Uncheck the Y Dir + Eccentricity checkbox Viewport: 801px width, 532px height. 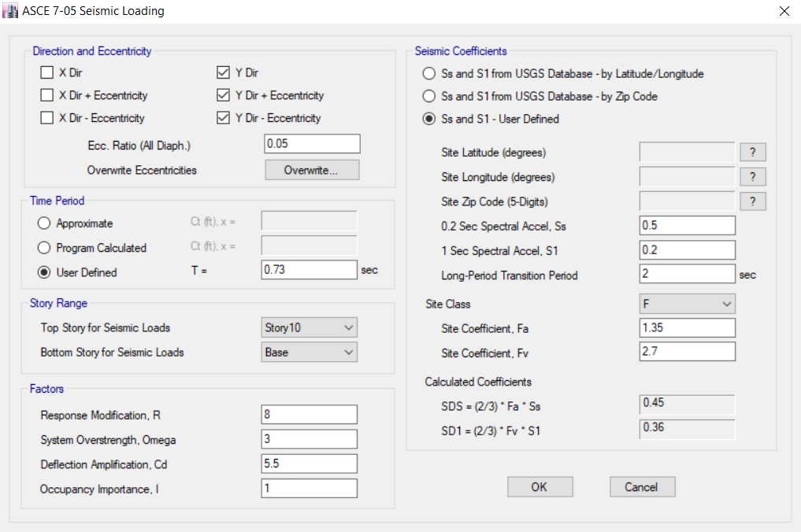point(223,96)
